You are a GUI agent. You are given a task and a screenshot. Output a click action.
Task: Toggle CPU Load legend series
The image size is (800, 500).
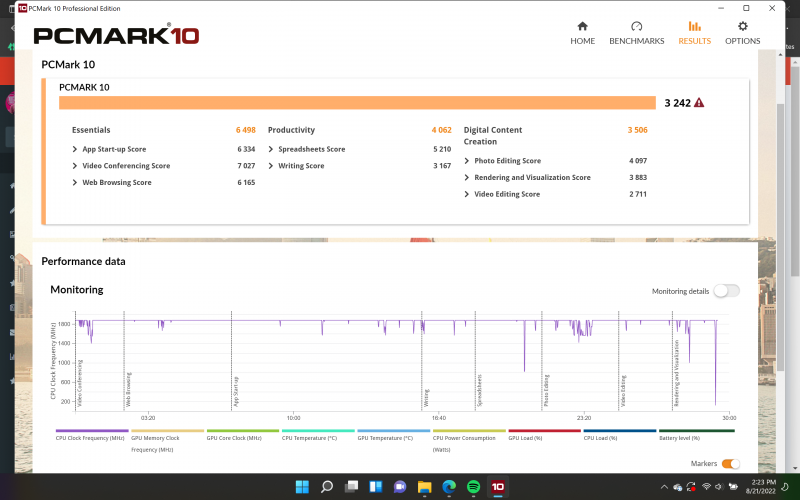[619, 435]
